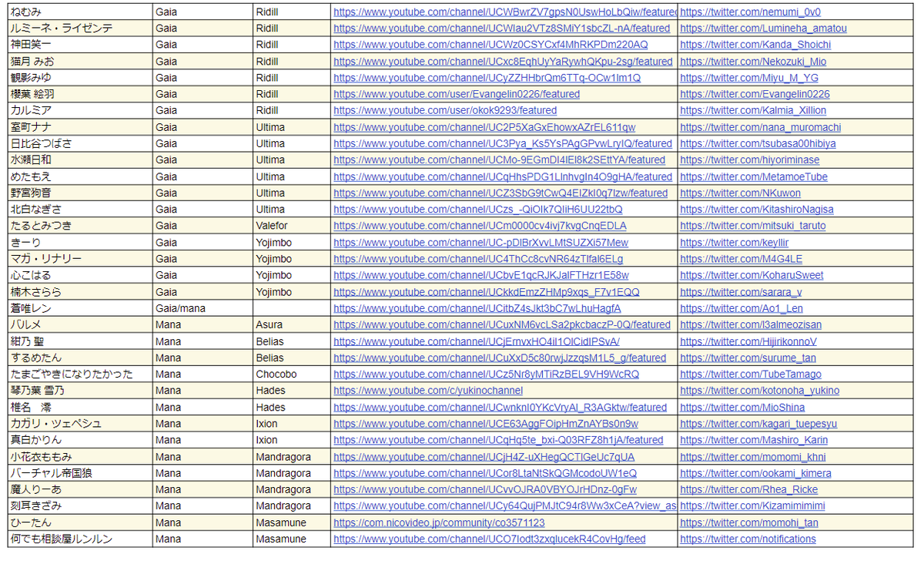Open the Twitter link Kanda_Shoichi
The width and height of the screenshot is (924, 561).
(756, 45)
